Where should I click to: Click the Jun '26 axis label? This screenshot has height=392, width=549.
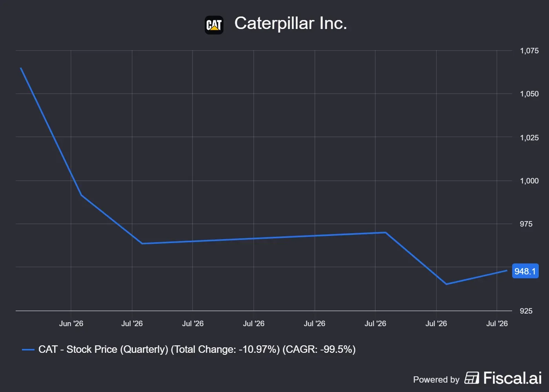point(71,323)
